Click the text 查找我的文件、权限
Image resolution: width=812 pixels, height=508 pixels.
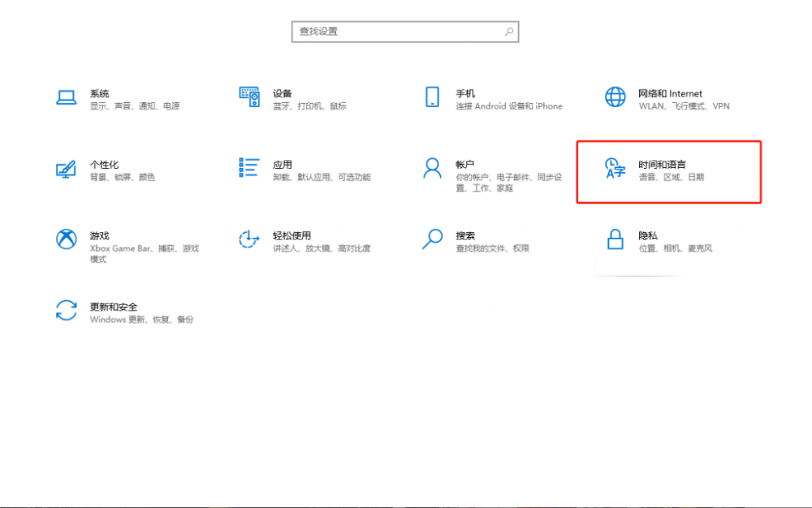point(493,248)
